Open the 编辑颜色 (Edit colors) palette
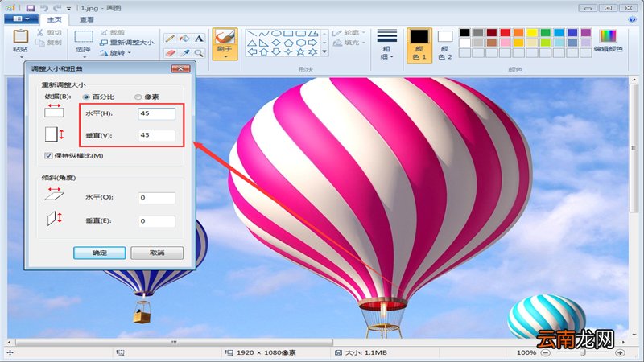This screenshot has width=644, height=362. coord(608,40)
